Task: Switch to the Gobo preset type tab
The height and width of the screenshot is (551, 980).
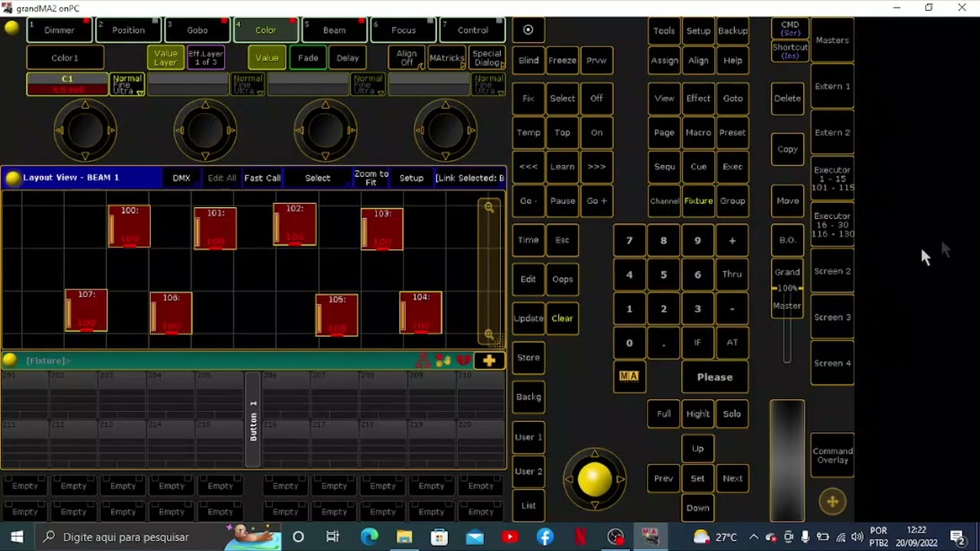Action: [x=197, y=30]
